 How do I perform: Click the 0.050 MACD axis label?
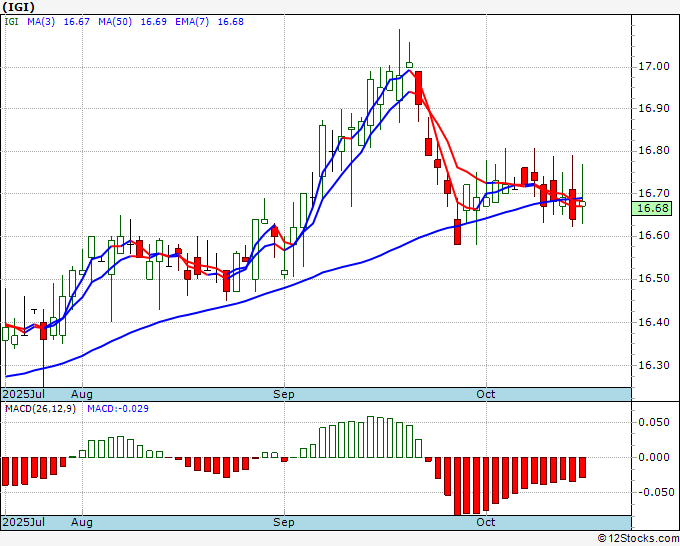[656, 422]
